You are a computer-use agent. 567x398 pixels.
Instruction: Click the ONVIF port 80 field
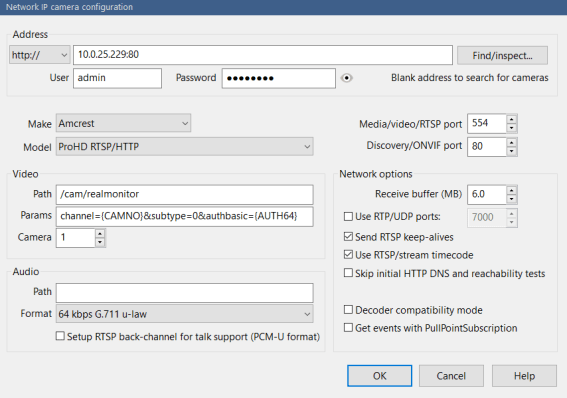(x=487, y=146)
